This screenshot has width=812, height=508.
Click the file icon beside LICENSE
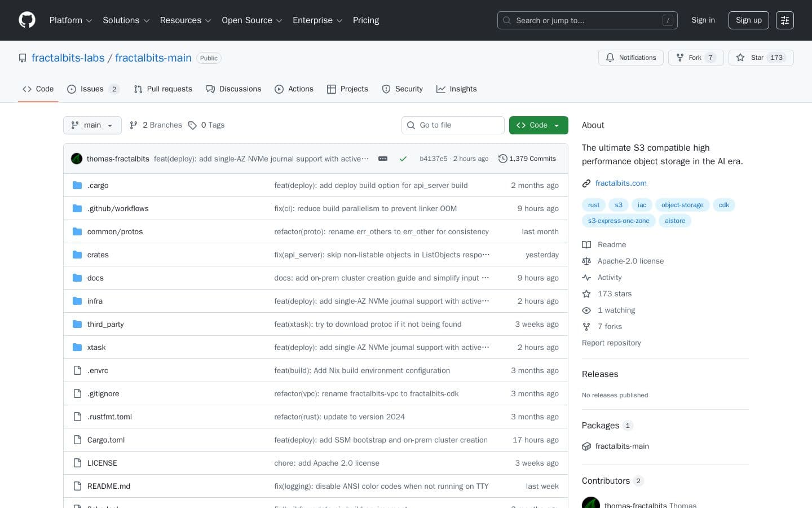(77, 463)
